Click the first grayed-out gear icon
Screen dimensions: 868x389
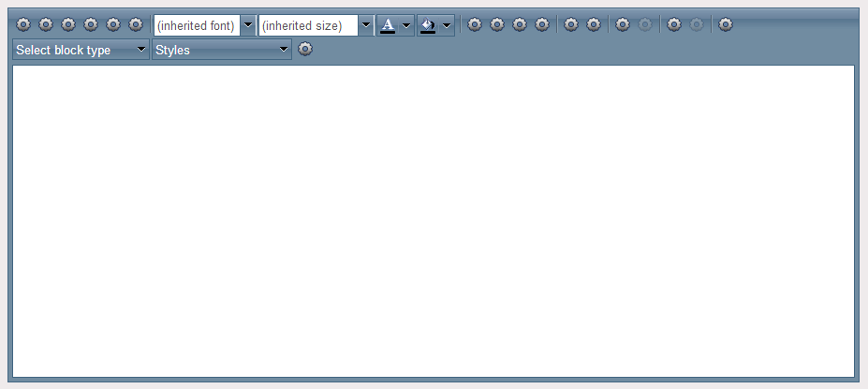click(645, 24)
